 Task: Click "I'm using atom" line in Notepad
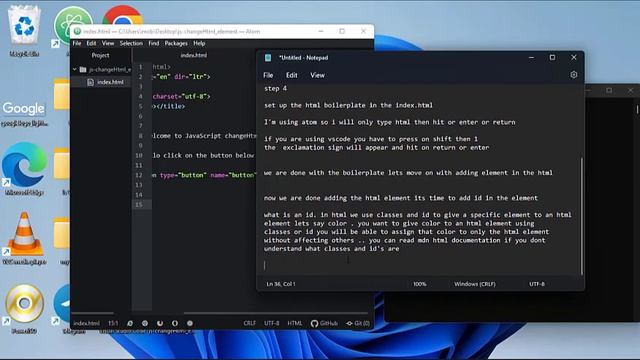pos(389,122)
